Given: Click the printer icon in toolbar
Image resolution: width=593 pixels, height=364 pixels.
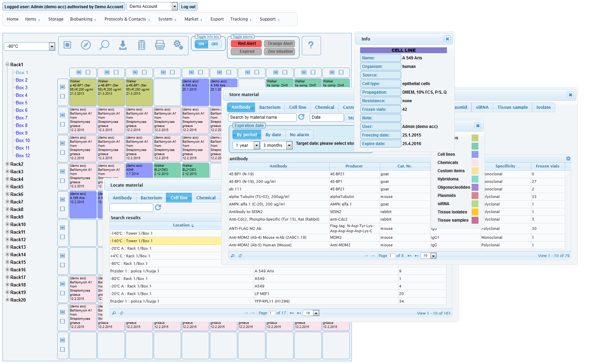Looking at the screenshot, I should [x=160, y=45].
